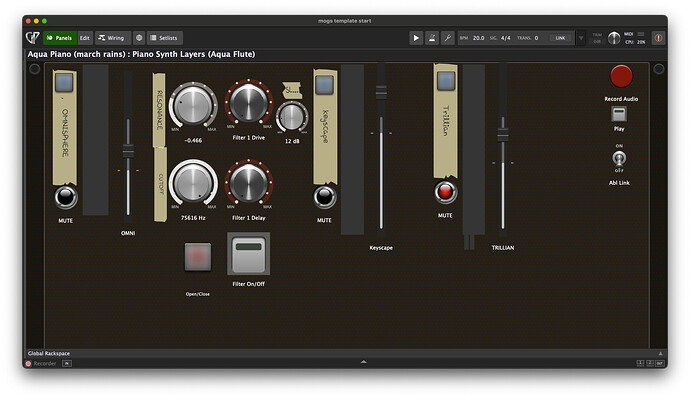690x397 pixels.
Task: Flip the Abl Link on/off switch
Action: pyautogui.click(x=619, y=158)
